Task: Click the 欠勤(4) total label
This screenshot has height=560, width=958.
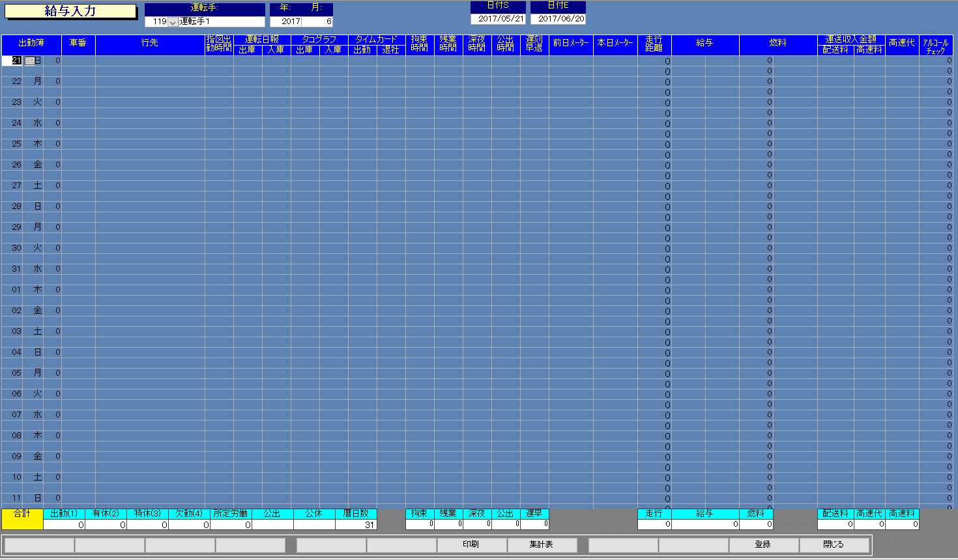Action: pos(190,514)
